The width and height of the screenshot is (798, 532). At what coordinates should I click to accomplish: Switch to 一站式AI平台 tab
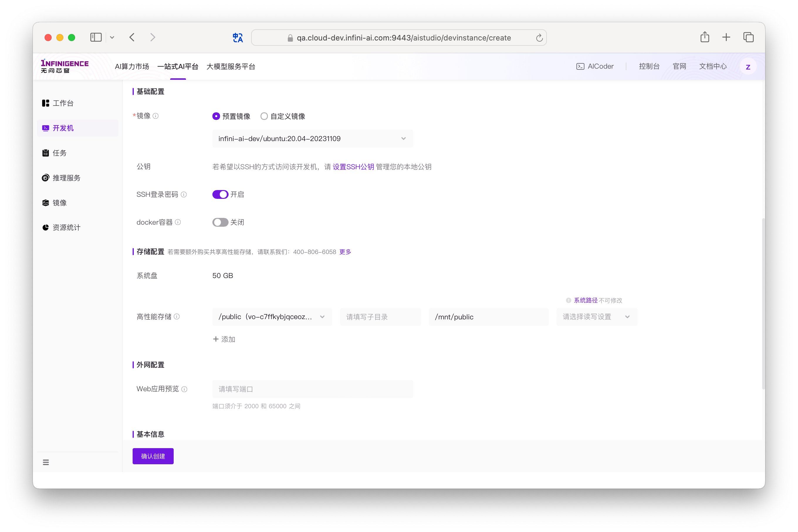pos(178,67)
